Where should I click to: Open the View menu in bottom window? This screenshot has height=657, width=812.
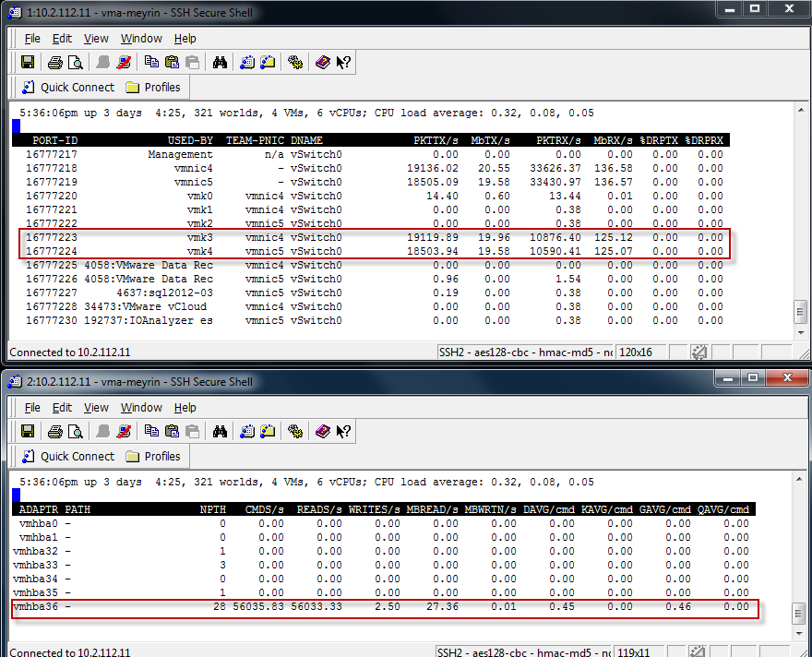tap(96, 408)
